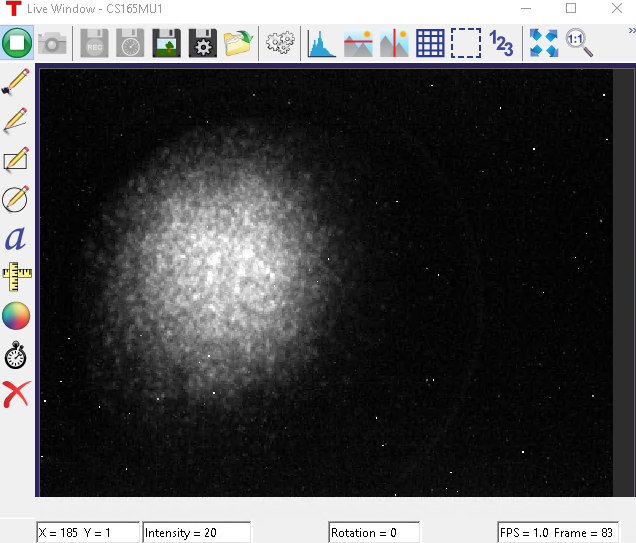The height and width of the screenshot is (543, 636).
Task: Click the fit-to-window arrows icon
Action: click(x=543, y=43)
